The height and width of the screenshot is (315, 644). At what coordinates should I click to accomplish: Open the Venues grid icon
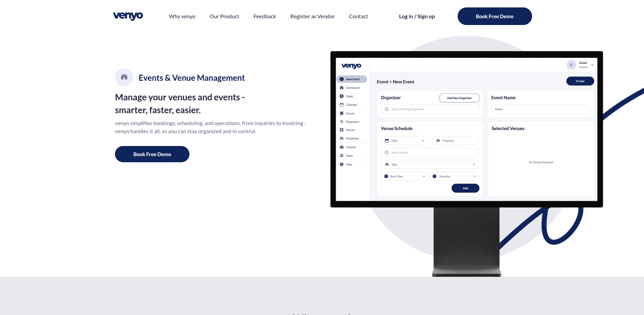pos(342,130)
